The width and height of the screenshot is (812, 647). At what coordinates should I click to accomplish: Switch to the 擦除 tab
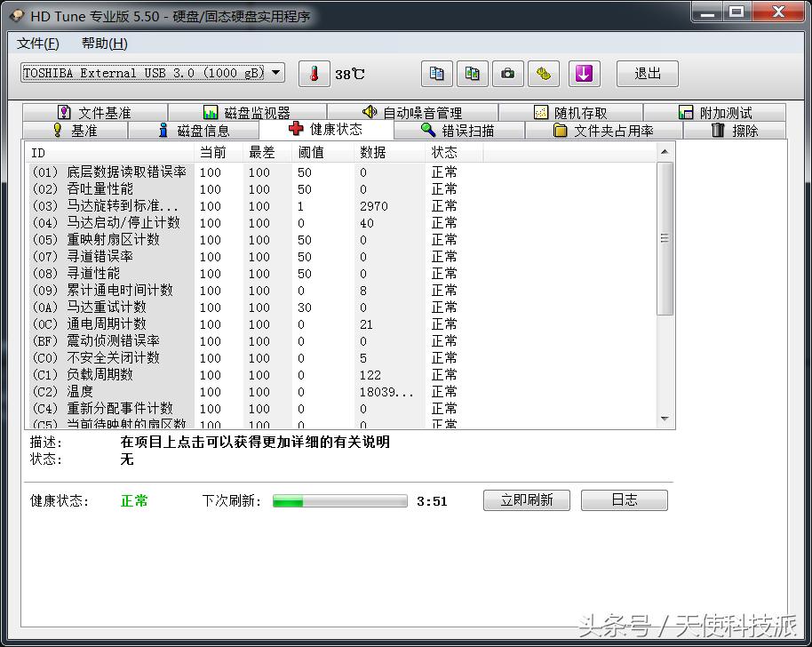(735, 131)
